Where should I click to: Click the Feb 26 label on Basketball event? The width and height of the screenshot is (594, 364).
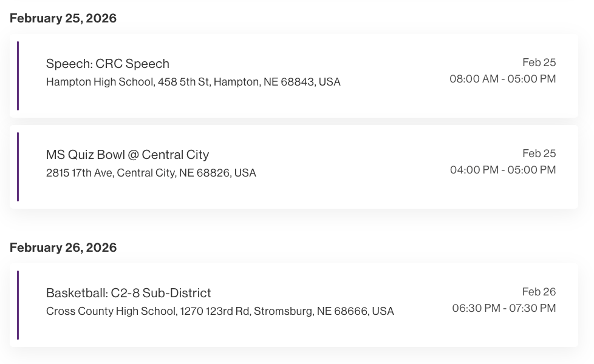click(x=539, y=292)
